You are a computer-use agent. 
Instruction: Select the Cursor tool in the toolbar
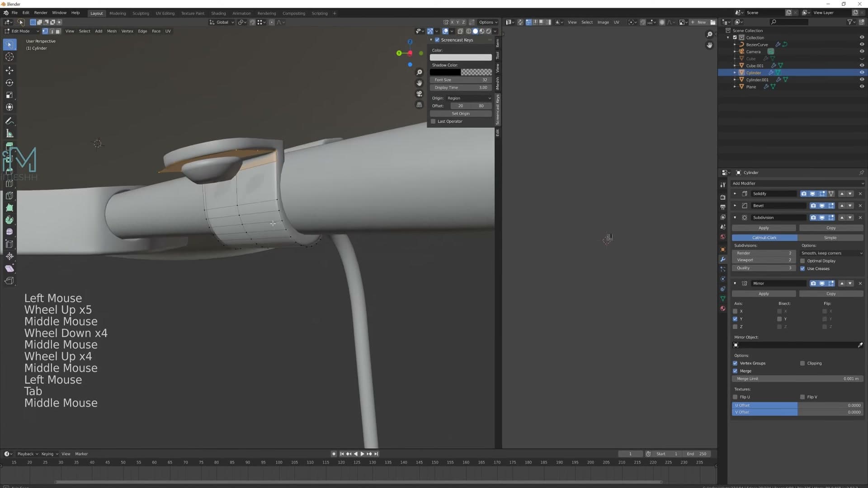[x=9, y=57]
